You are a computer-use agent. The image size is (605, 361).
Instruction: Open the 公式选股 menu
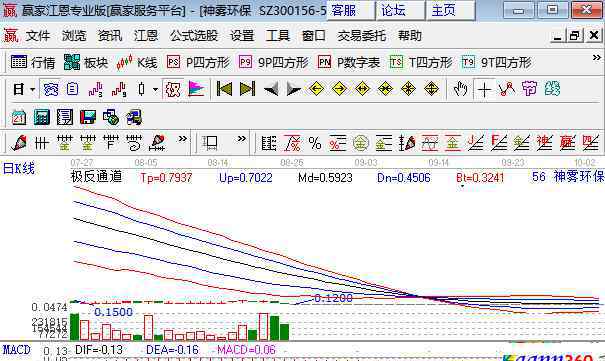pos(194,36)
